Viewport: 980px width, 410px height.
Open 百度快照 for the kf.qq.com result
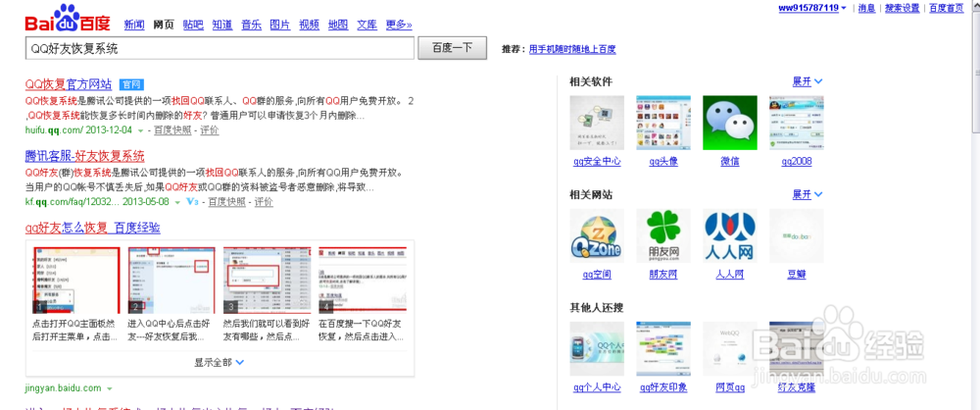[x=227, y=202]
